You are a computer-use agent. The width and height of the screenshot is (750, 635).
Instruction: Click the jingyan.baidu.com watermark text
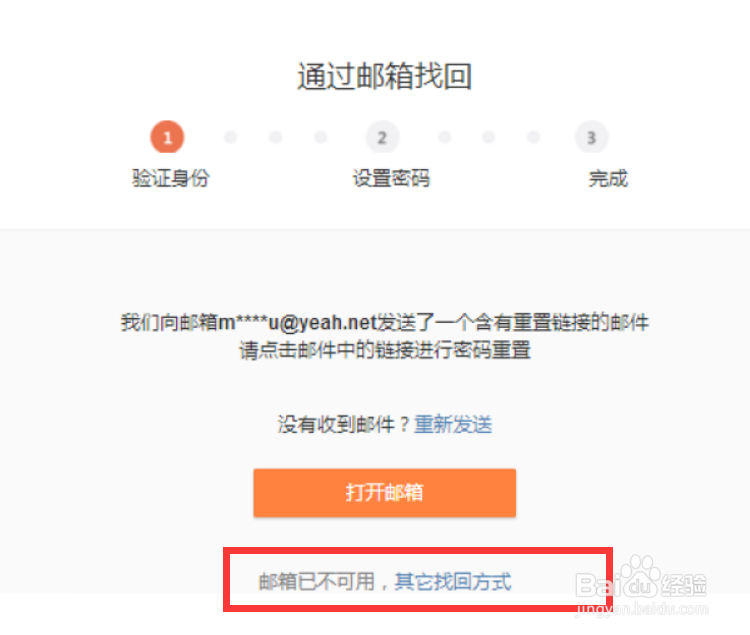click(641, 609)
